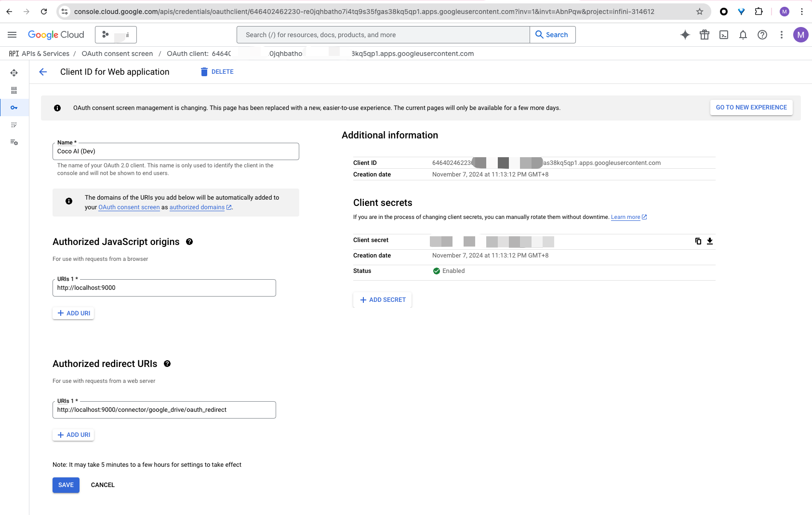Show Authorized redirect URIs help tooltip
Image resolution: width=812 pixels, height=515 pixels.
tap(167, 364)
